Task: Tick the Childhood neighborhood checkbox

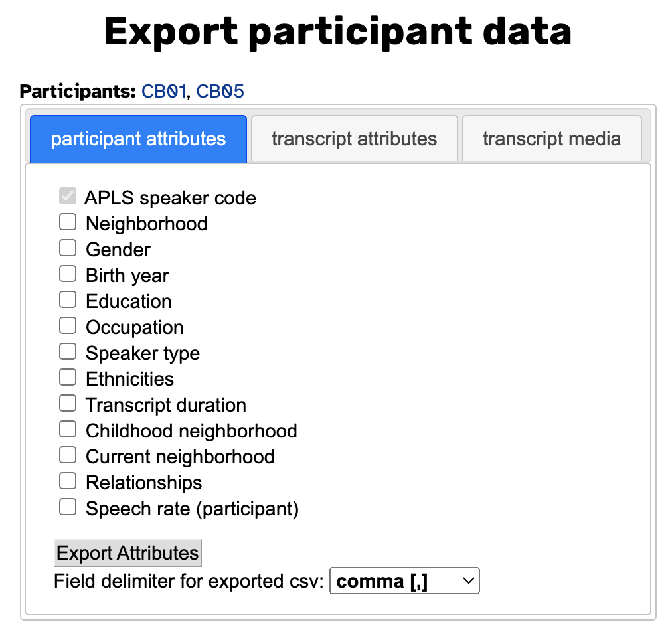Action: [68, 430]
